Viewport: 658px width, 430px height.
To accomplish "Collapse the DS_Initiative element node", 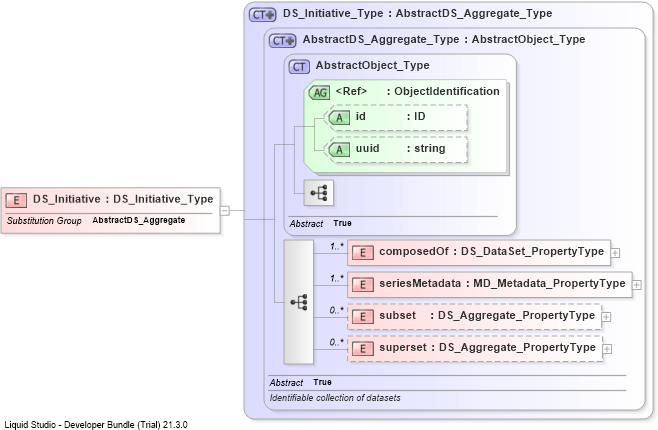I will point(225,211).
